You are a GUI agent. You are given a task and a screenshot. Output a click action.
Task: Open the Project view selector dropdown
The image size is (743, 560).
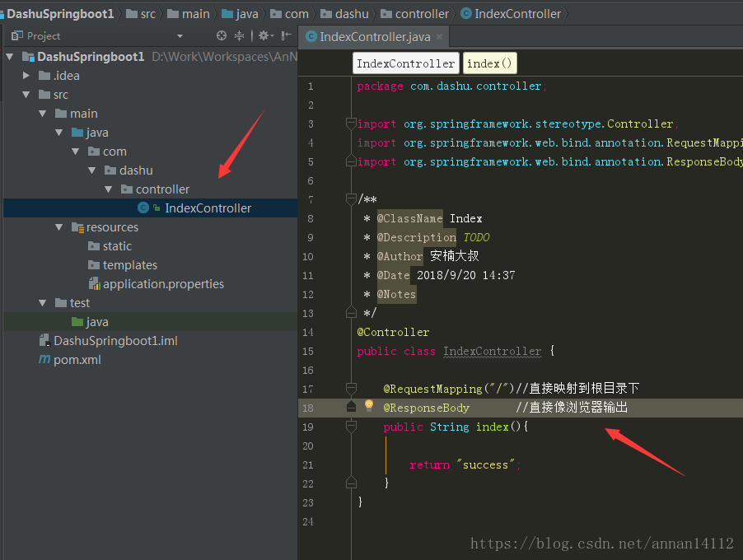[x=180, y=36]
